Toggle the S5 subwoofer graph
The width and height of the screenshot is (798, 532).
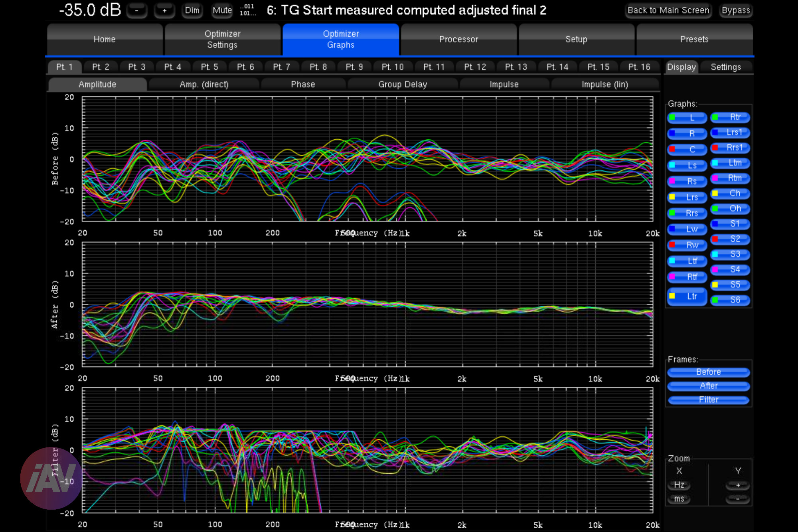coord(730,285)
